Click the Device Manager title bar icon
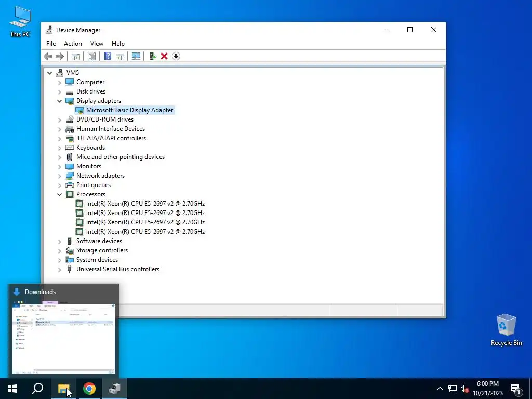 [x=49, y=30]
